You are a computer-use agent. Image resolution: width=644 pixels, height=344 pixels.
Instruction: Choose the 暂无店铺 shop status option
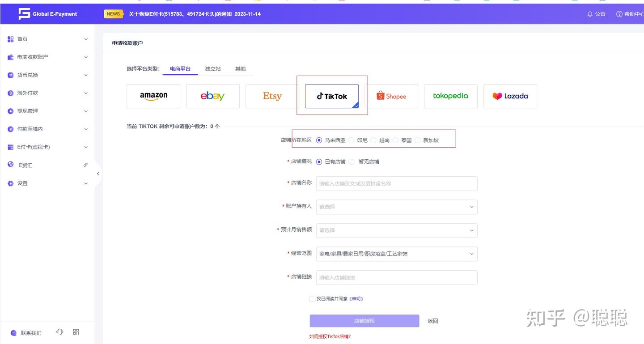[351, 161]
